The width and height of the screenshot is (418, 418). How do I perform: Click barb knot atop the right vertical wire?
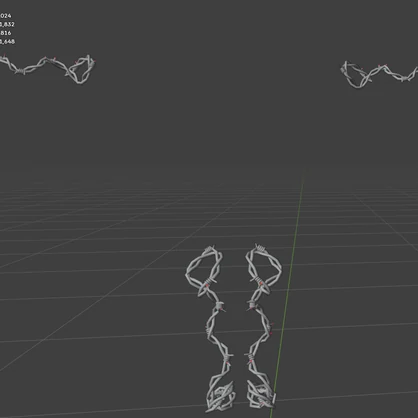(x=261, y=248)
